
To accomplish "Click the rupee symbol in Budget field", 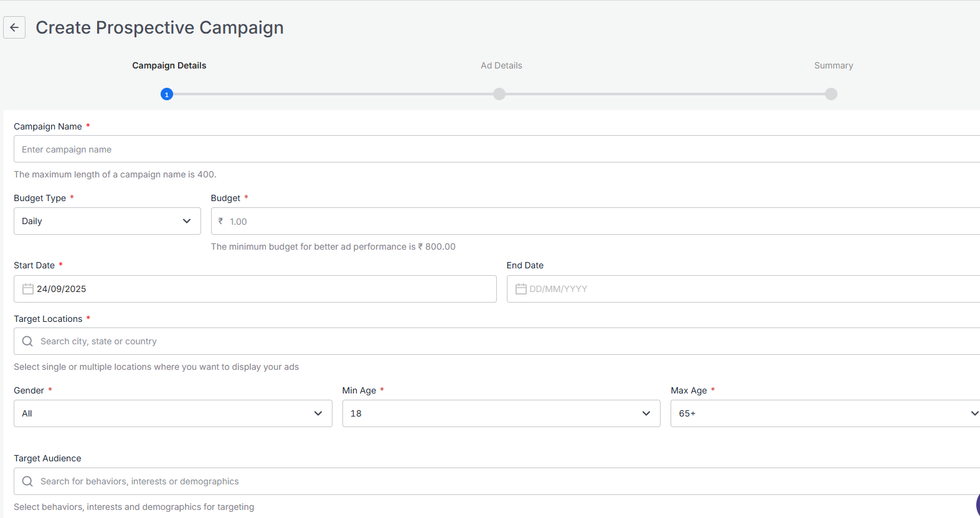I will point(220,222).
